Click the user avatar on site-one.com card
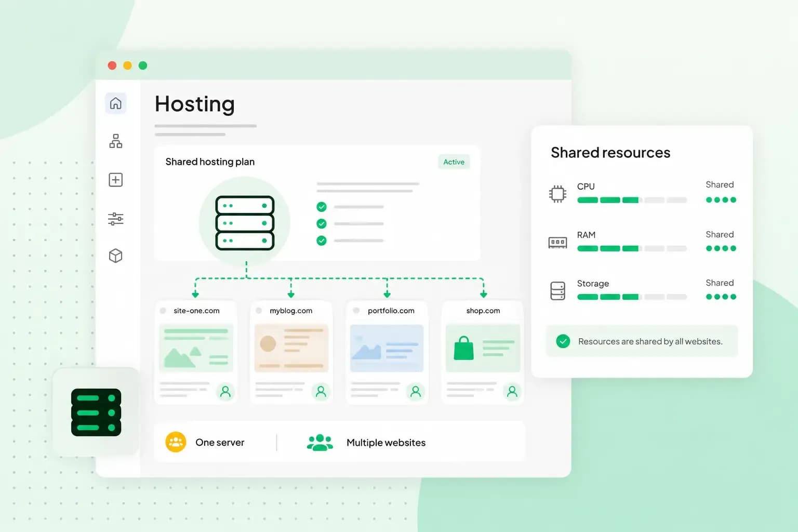 [x=225, y=391]
